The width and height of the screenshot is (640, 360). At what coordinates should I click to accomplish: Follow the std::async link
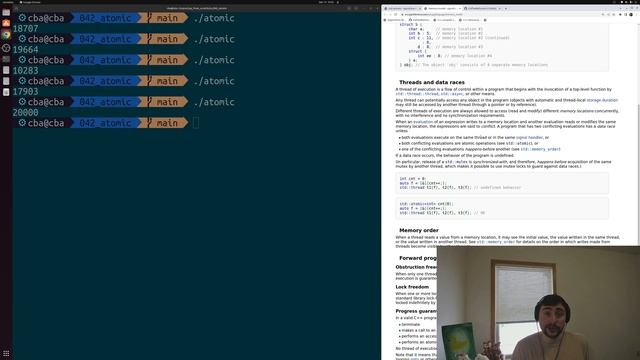coord(452,94)
